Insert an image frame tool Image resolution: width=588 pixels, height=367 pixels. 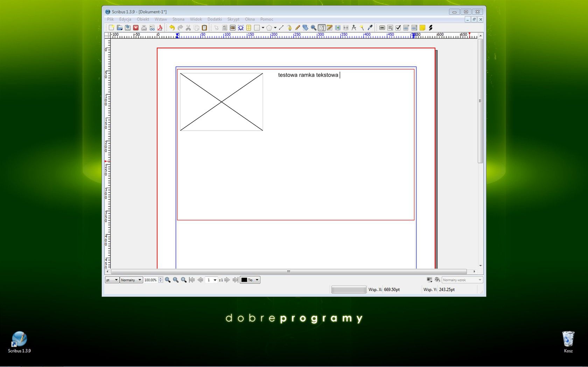click(233, 28)
